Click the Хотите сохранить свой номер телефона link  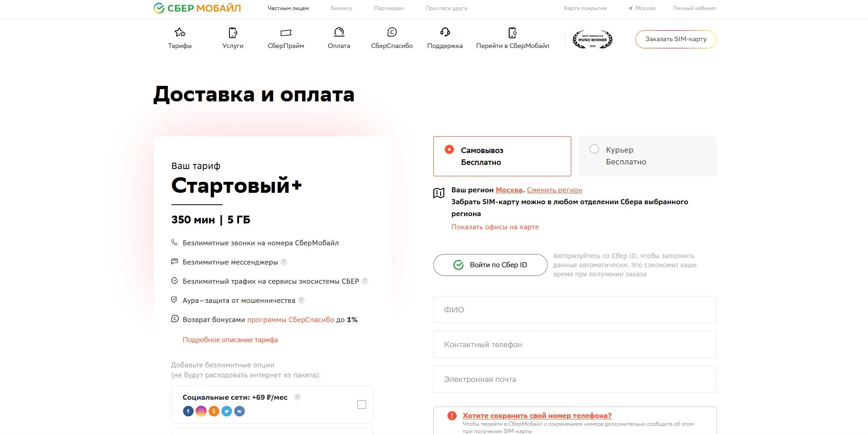[x=537, y=416]
